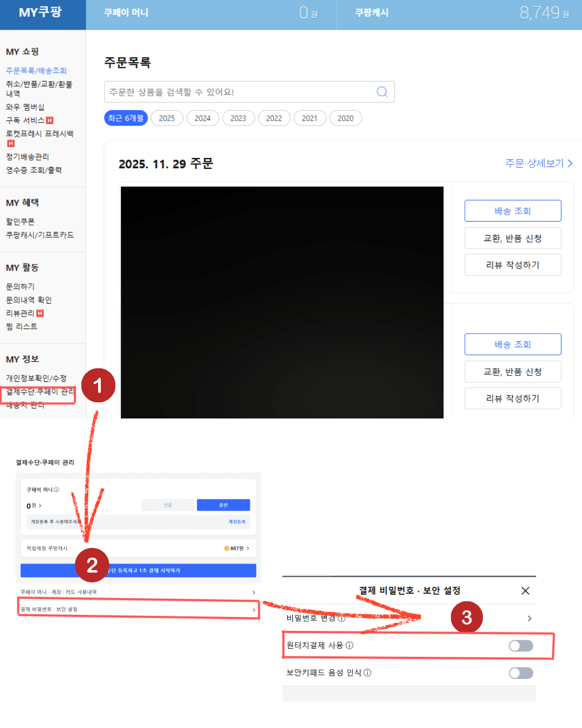Open 와우 멤버십 in sidebar

click(x=25, y=107)
